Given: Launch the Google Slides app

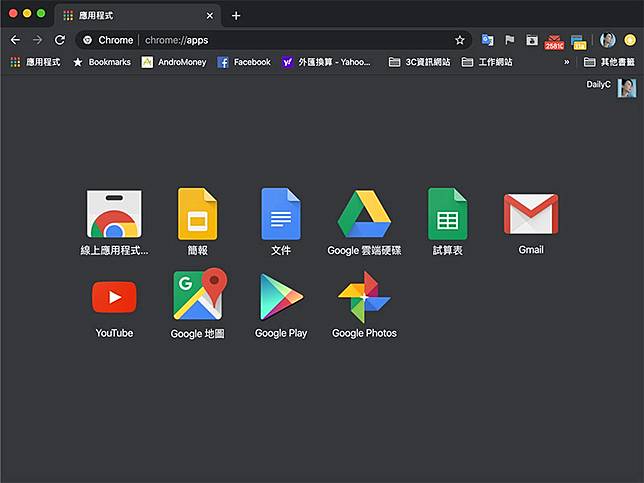Looking at the screenshot, I should 197,214.
